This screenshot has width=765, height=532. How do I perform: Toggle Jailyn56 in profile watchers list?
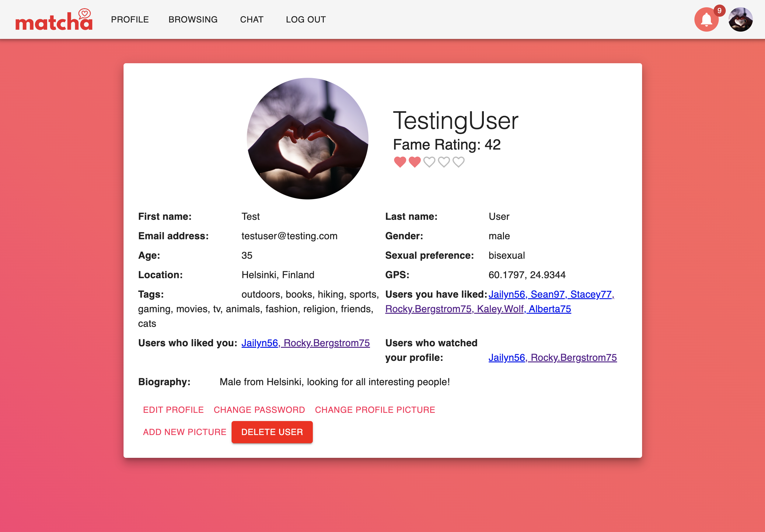[x=507, y=357]
